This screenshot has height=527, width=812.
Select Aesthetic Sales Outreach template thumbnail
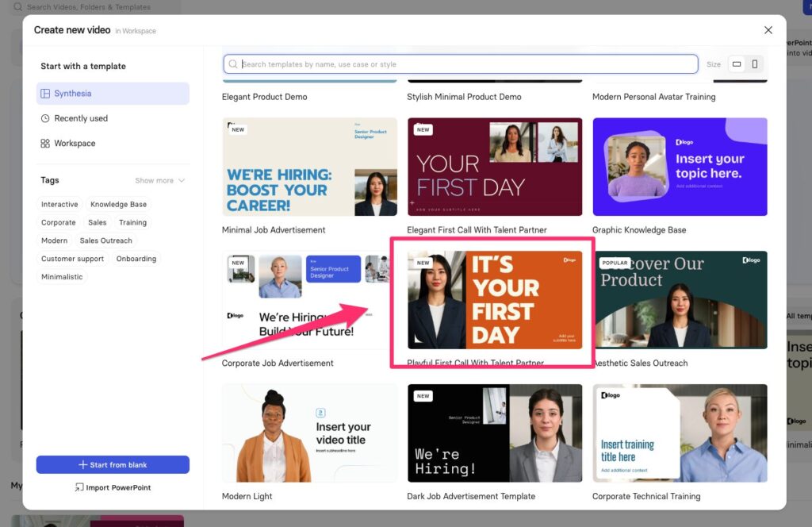point(680,300)
